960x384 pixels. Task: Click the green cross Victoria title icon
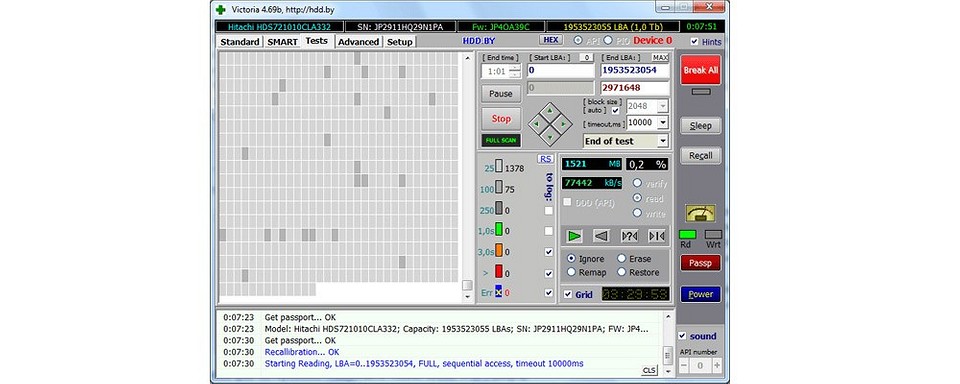[x=220, y=9]
